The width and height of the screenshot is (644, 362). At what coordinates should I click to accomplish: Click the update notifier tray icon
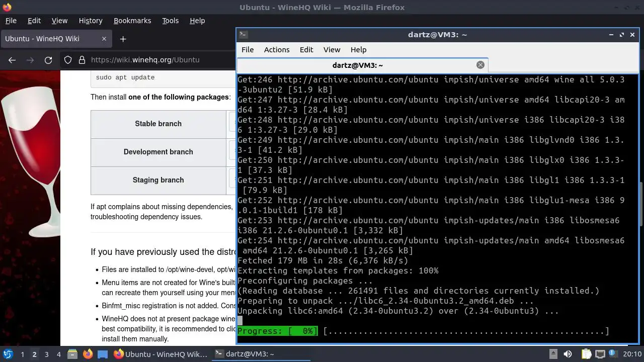pos(613,354)
